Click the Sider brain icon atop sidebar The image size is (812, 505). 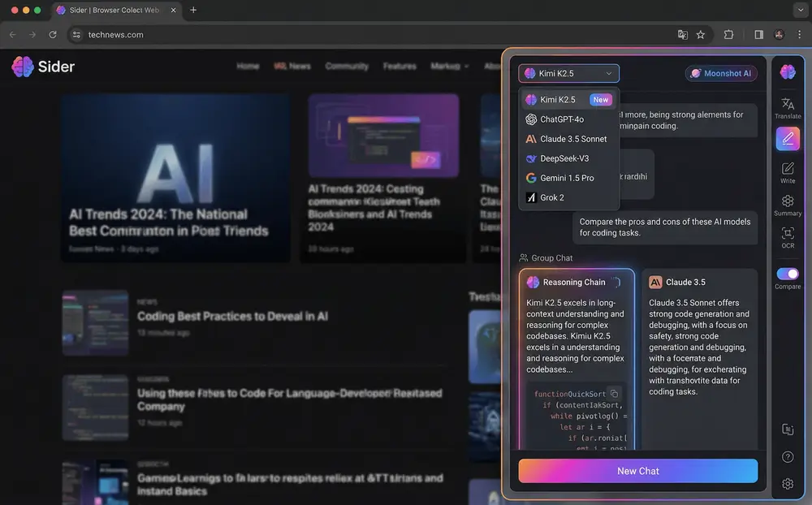click(x=788, y=72)
